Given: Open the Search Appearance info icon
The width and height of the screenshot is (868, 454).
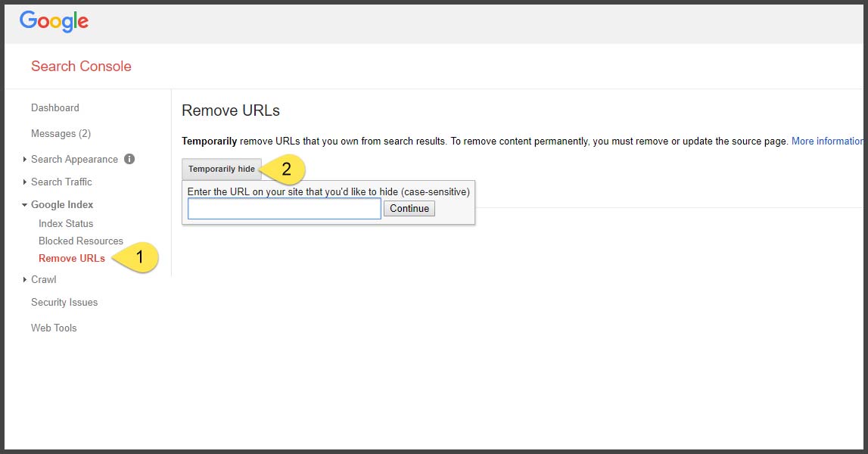Looking at the screenshot, I should [129, 159].
